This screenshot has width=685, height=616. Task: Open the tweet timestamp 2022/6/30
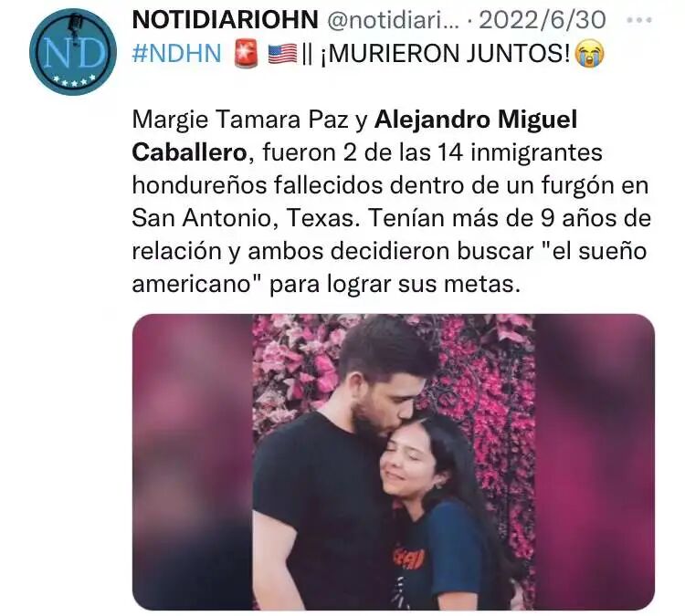pyautogui.click(x=543, y=20)
